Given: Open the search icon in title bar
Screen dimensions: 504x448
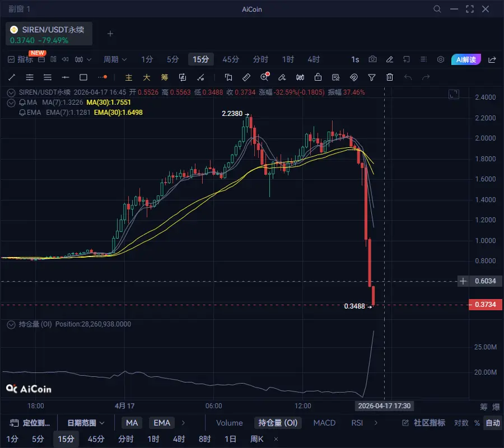Looking at the screenshot, I should [x=437, y=9].
